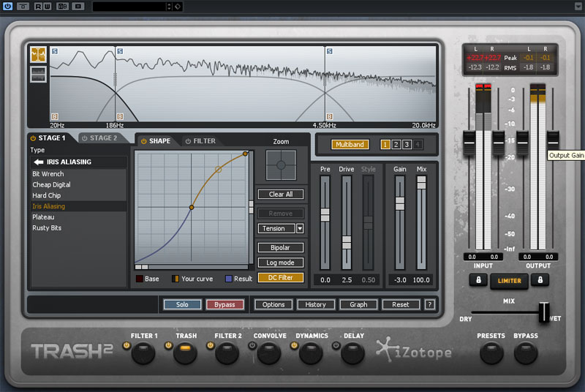Solo the second band starting at 186Hz
Image resolution: width=585 pixels, height=392 pixels.
pyautogui.click(x=120, y=51)
